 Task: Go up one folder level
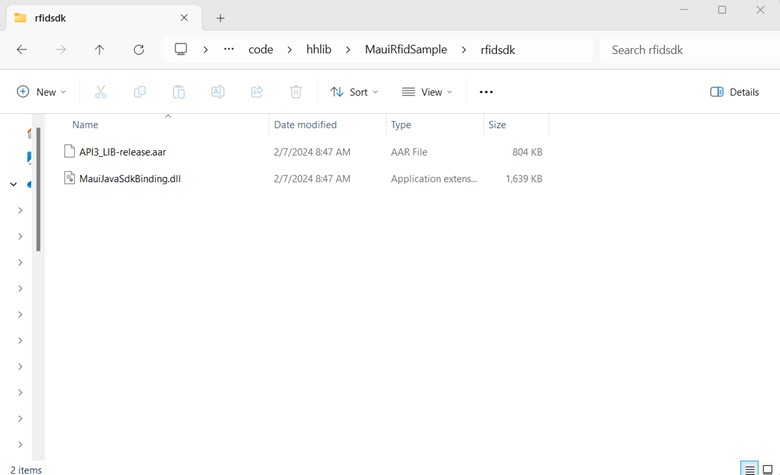(99, 49)
